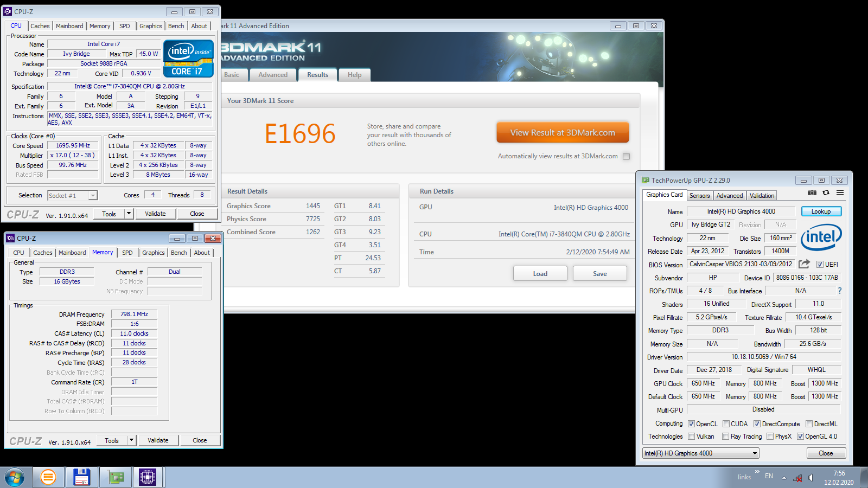The image size is (868, 488).
Task: Click View Result at 3DMark.com button
Action: coord(563,132)
